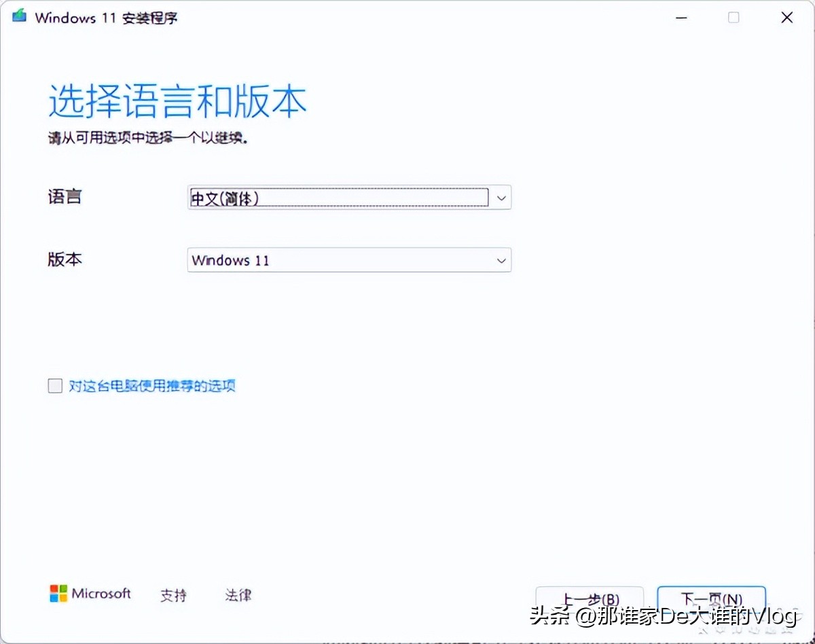Expand the edition selector chevron arrow

point(501,260)
